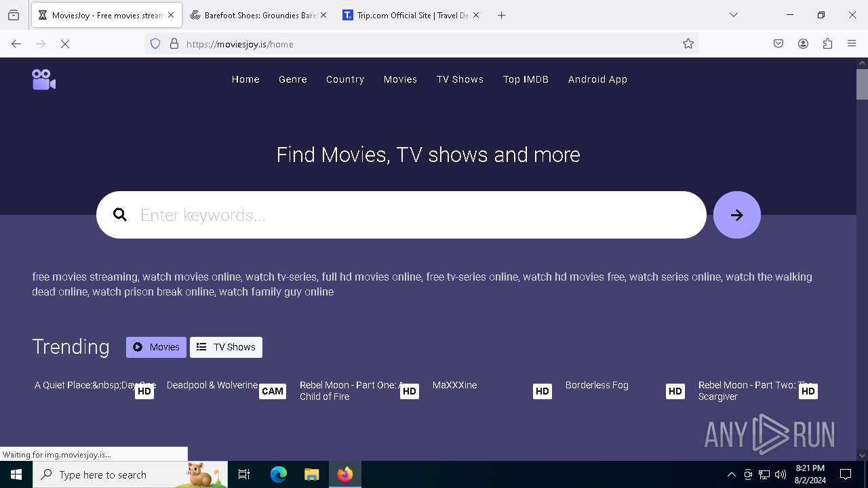Image resolution: width=868 pixels, height=488 pixels.
Task: Save page to Pocket
Action: 778,44
